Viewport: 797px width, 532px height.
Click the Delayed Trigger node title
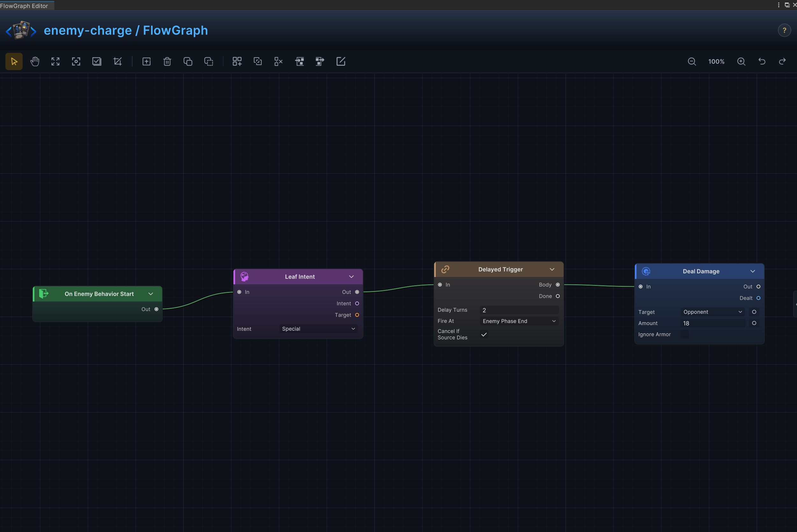tap(501, 269)
